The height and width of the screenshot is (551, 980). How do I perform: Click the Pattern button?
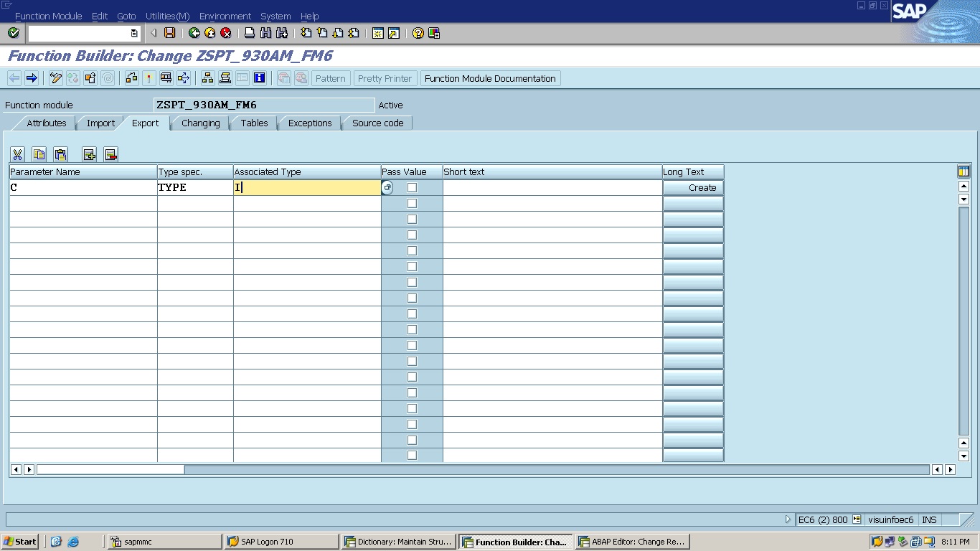pyautogui.click(x=331, y=78)
